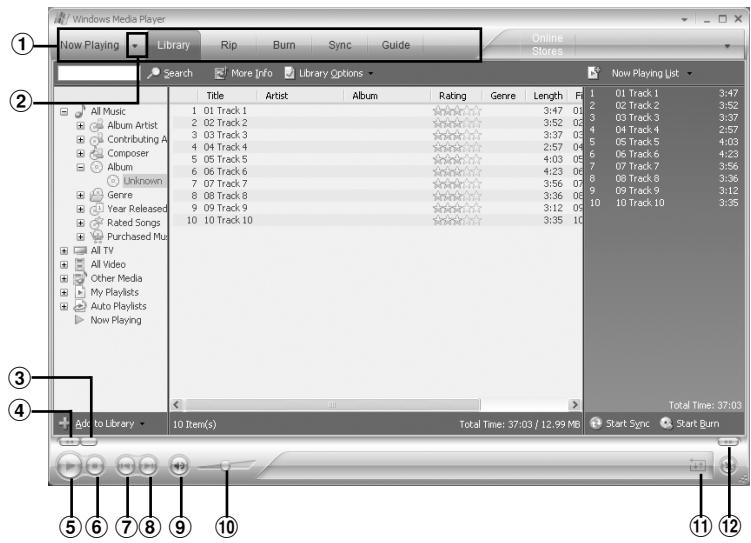Click the Start Sync button

point(620,424)
